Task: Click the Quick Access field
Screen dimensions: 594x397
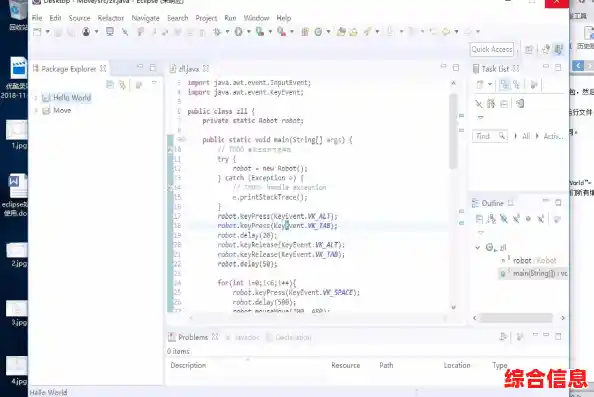Action: point(492,49)
